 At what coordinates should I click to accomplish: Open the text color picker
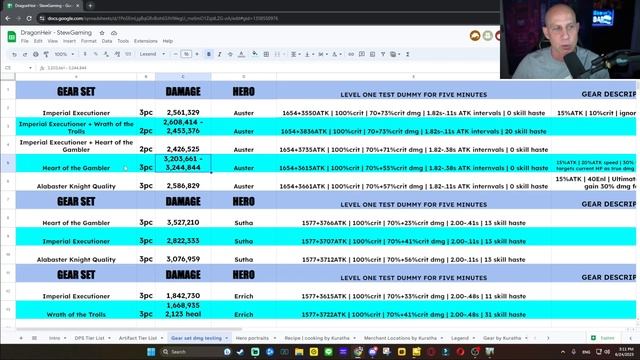pos(241,54)
